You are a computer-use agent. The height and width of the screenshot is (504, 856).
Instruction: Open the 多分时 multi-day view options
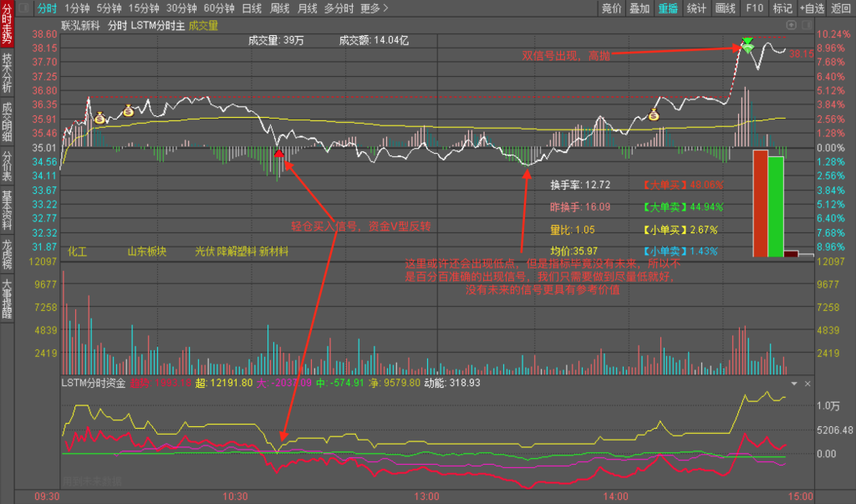tap(338, 8)
